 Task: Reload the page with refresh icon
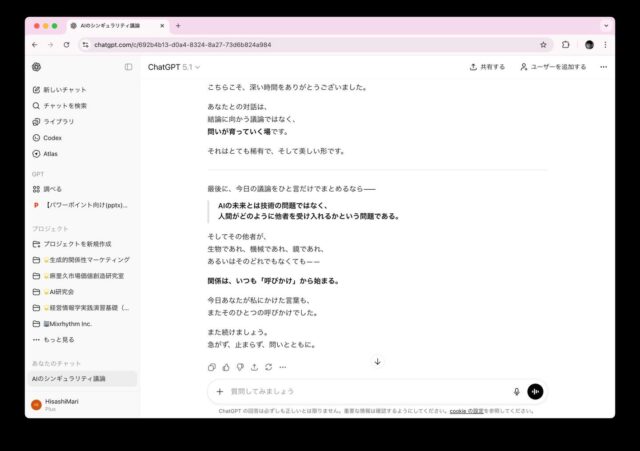coord(67,45)
